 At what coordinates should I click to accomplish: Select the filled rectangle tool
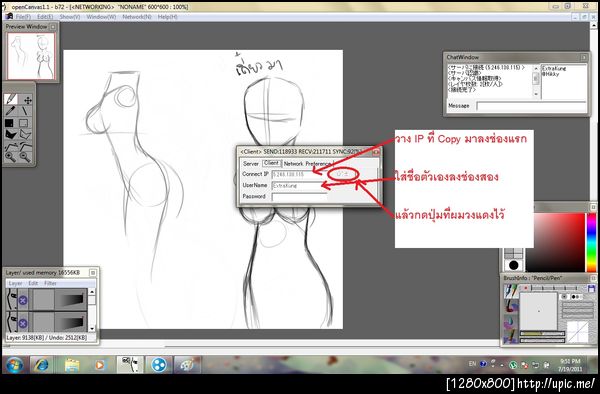(x=9, y=123)
